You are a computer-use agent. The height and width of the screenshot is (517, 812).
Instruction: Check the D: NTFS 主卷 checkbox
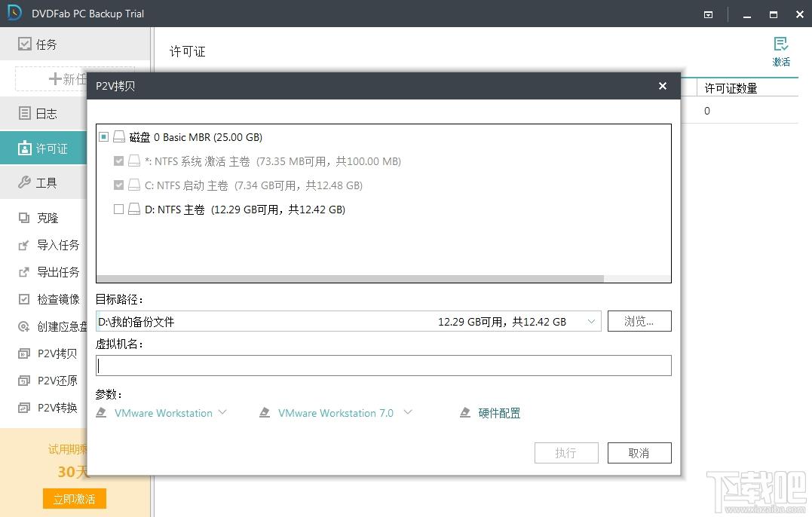[118, 209]
